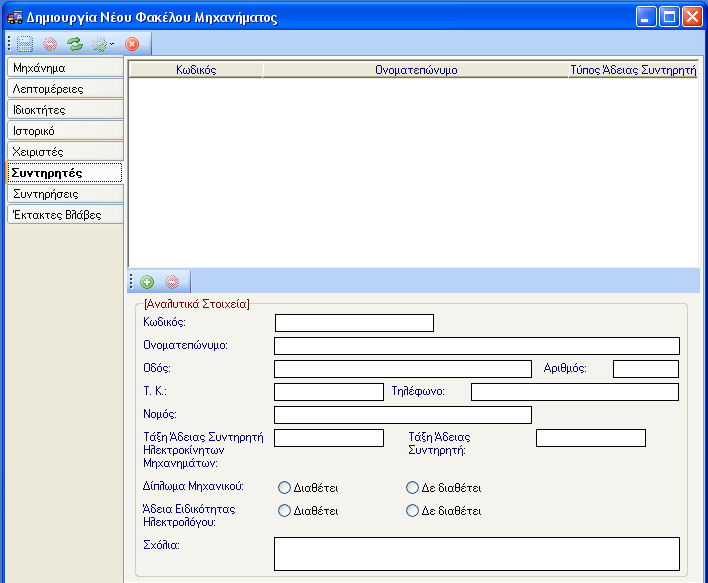Select the Συντηρητές tab
This screenshot has height=583, width=708.
tap(65, 173)
